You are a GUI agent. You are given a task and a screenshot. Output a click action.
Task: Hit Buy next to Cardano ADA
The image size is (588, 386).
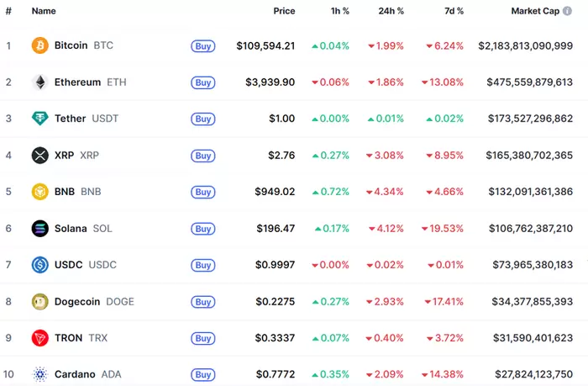202,374
